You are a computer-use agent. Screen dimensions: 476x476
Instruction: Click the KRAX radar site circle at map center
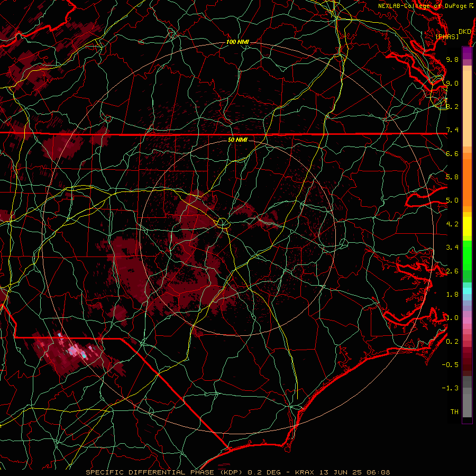click(223, 223)
